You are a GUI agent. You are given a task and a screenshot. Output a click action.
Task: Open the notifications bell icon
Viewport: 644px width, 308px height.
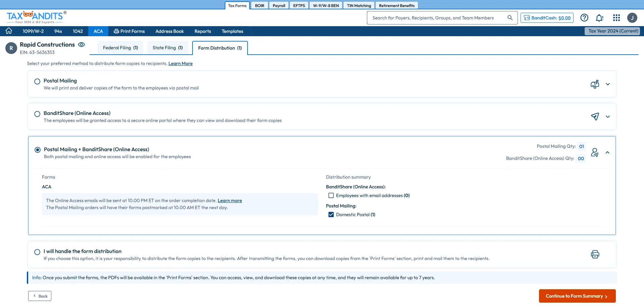[599, 18]
